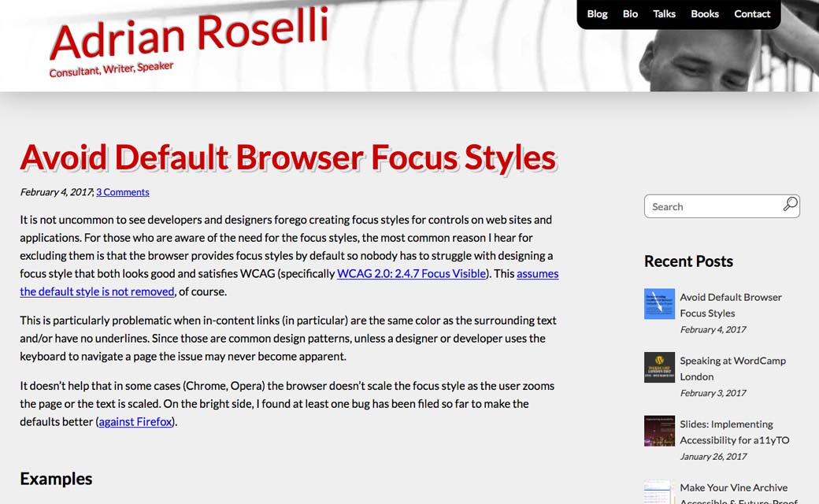Open the Blog menu item
This screenshot has height=504, width=819.
tap(597, 13)
